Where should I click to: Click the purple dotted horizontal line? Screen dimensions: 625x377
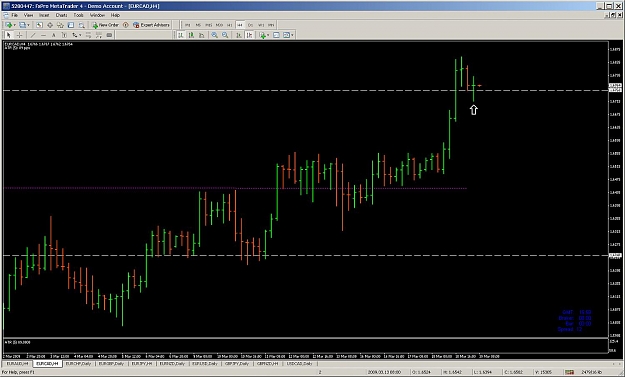[235, 188]
